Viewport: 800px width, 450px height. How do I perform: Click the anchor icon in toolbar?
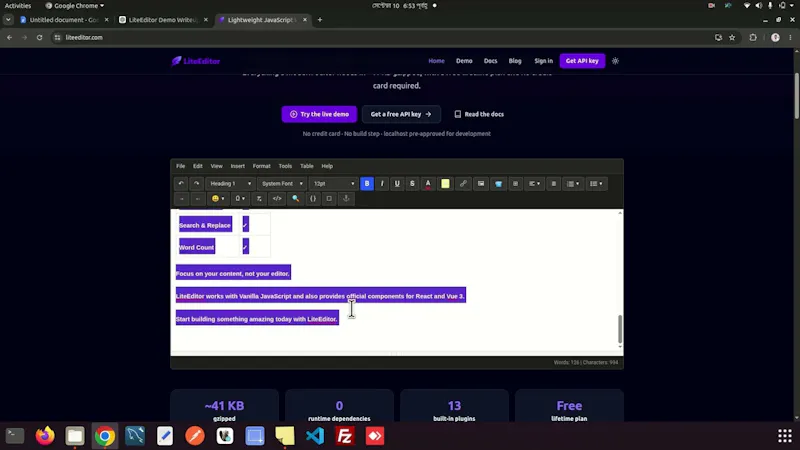346,198
